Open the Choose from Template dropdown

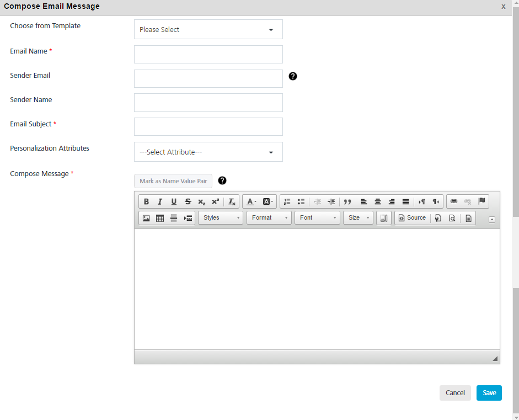[208, 30]
